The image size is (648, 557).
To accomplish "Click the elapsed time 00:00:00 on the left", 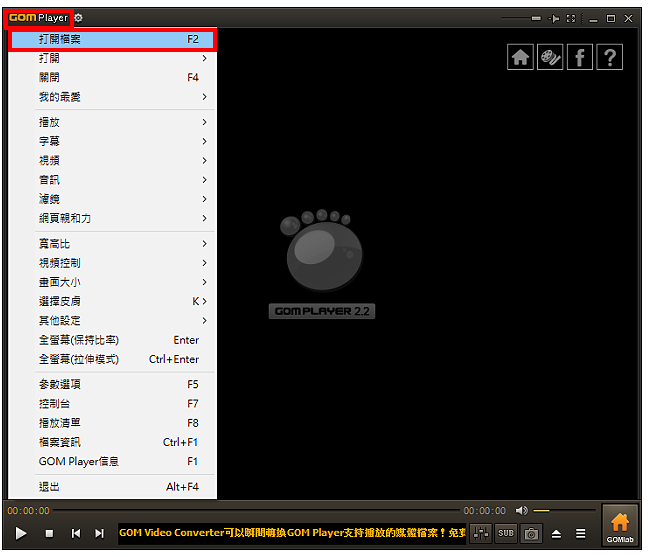I will coord(29,511).
